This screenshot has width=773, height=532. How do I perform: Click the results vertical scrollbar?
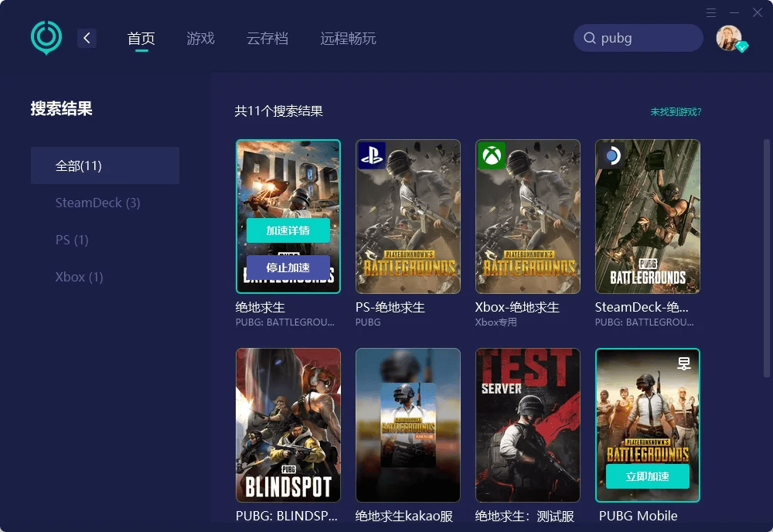[x=767, y=259]
